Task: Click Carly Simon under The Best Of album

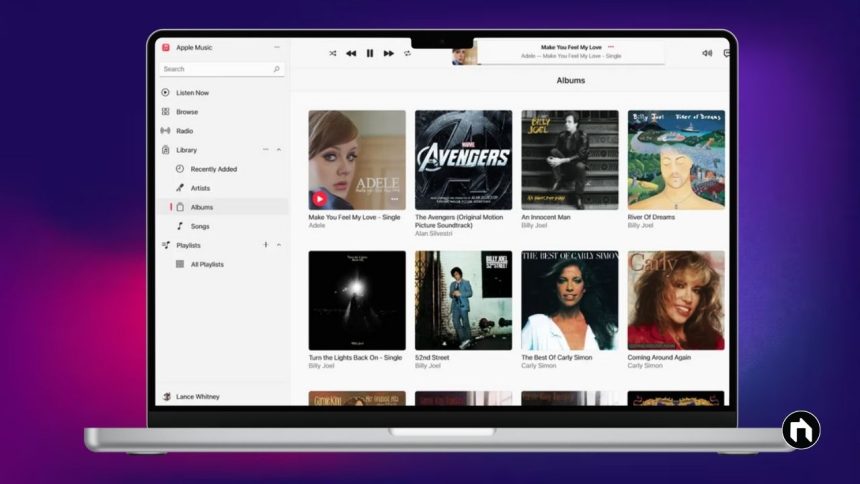Action: click(x=539, y=366)
